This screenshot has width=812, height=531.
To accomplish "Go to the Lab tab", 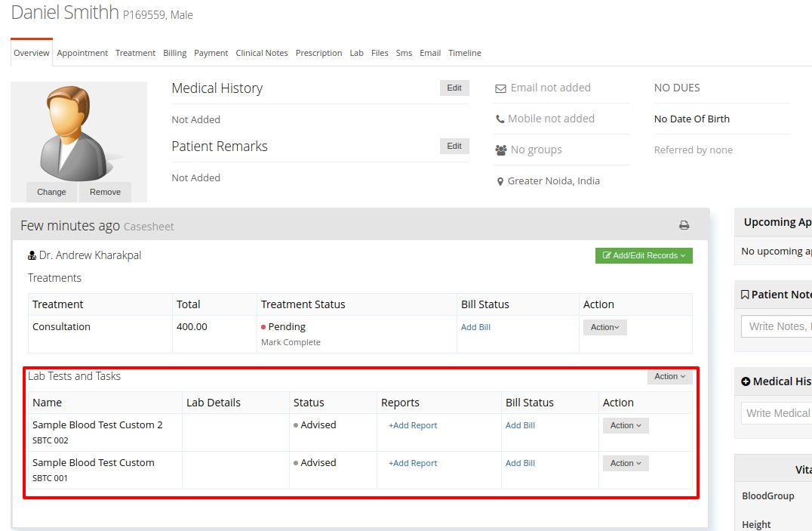I will (356, 53).
